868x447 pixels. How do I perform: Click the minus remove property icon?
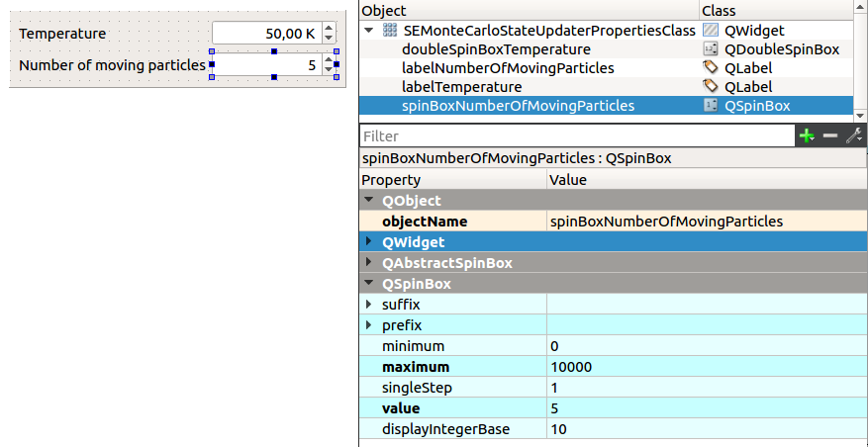coord(830,136)
